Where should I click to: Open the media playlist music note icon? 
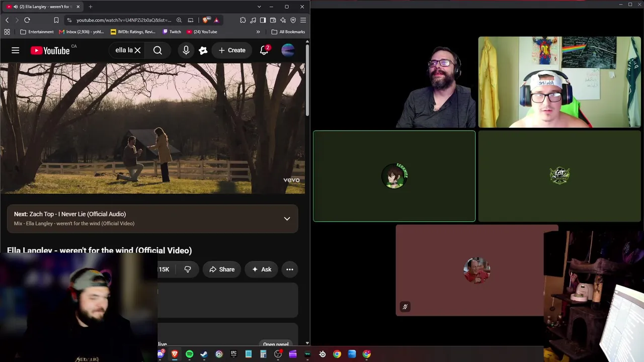pyautogui.click(x=253, y=20)
